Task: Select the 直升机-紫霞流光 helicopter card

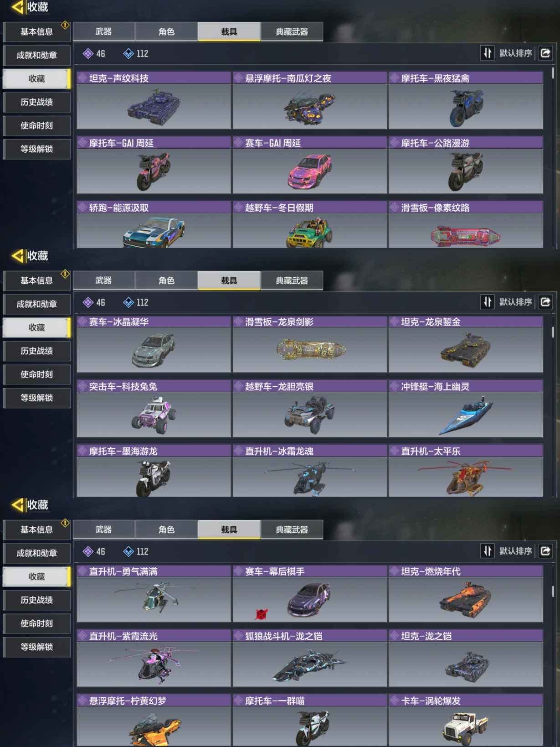Action: pyautogui.click(x=154, y=659)
